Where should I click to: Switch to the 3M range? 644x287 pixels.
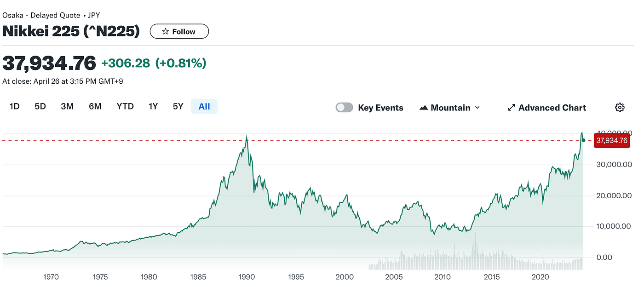click(67, 107)
